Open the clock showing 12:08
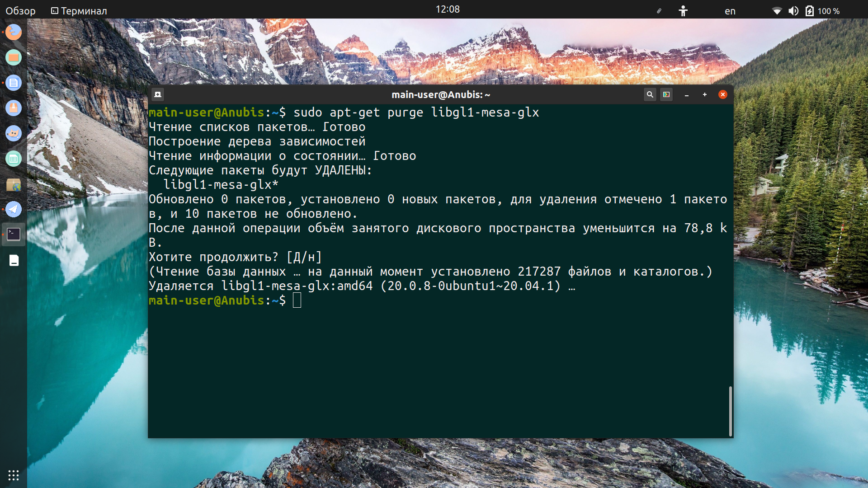This screenshot has height=488, width=868. click(448, 9)
